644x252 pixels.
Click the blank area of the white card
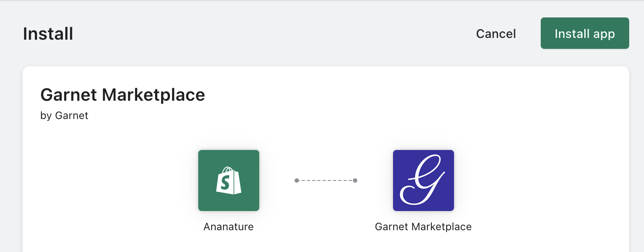coord(523,131)
